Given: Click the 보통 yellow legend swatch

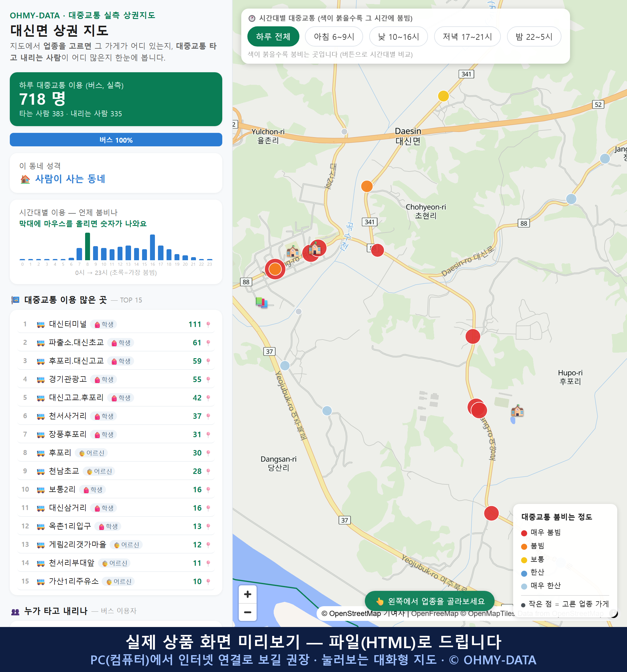Looking at the screenshot, I should pyautogui.click(x=524, y=560).
